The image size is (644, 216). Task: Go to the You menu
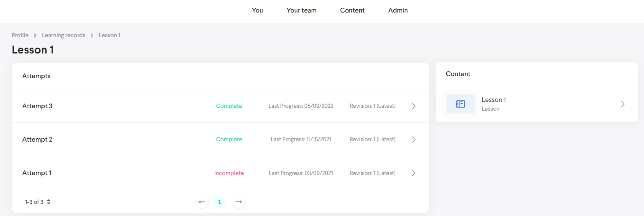257,10
